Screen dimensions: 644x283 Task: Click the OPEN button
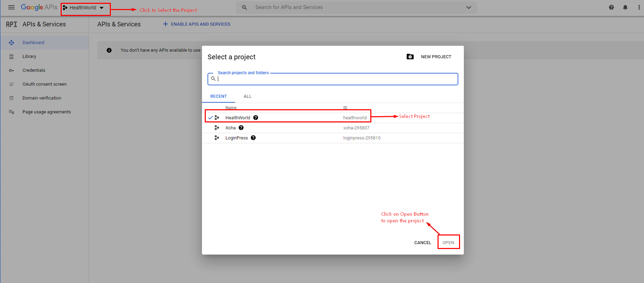click(x=448, y=242)
